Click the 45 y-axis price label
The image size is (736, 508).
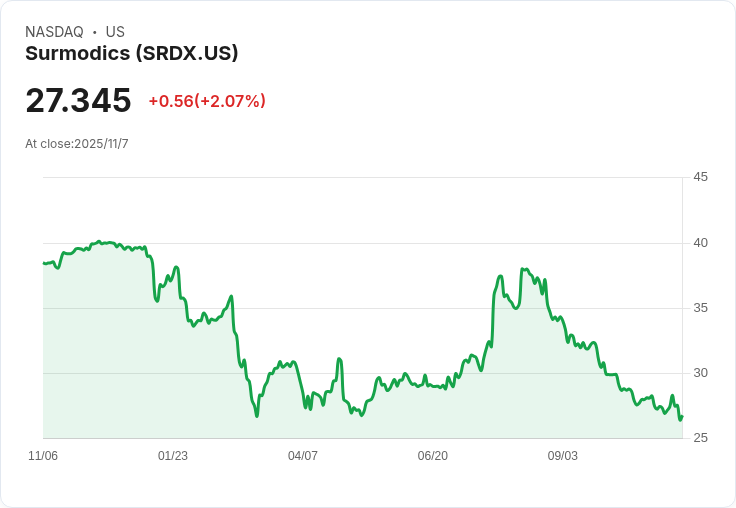tap(700, 177)
